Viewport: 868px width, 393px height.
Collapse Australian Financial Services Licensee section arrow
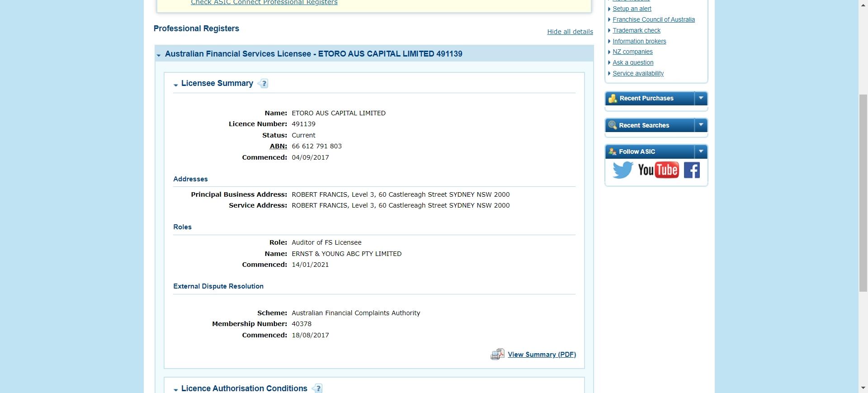pyautogui.click(x=159, y=55)
